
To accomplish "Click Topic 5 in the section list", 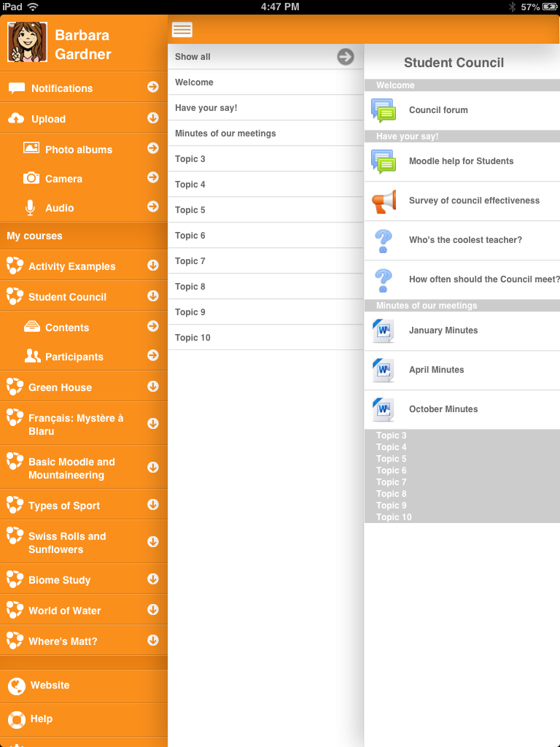I will coord(265,209).
